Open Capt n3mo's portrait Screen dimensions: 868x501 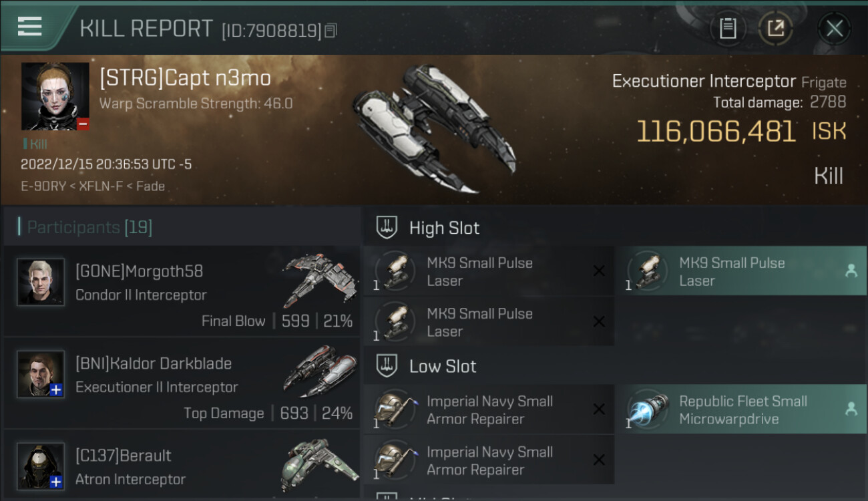55,96
